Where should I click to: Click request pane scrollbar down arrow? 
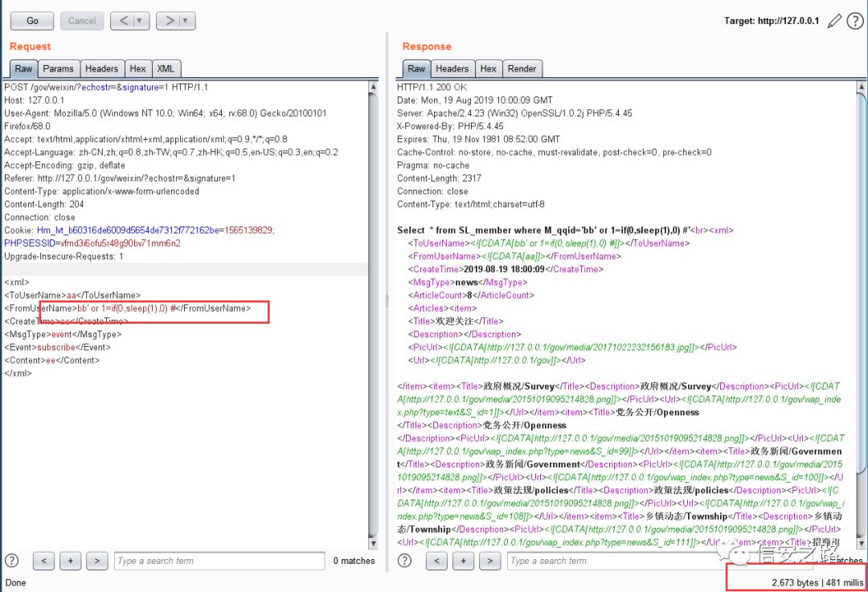[373, 543]
